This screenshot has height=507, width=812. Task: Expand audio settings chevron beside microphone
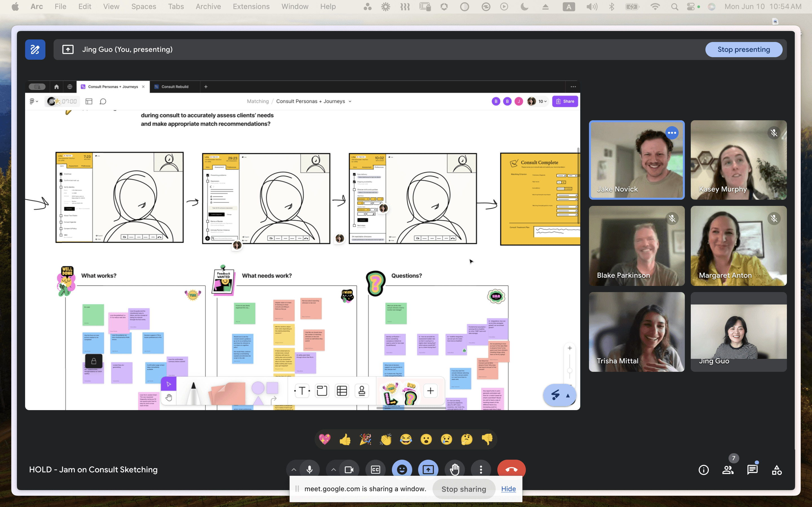click(x=294, y=470)
